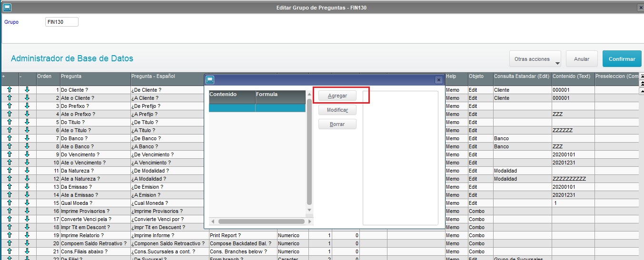Click the Memo cell in 'Do Cliente ?' row
This screenshot has height=260, width=644.
(x=456, y=90)
